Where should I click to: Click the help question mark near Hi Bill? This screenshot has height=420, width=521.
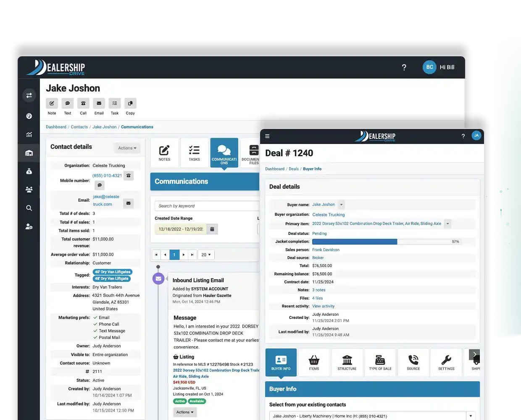[x=404, y=67]
